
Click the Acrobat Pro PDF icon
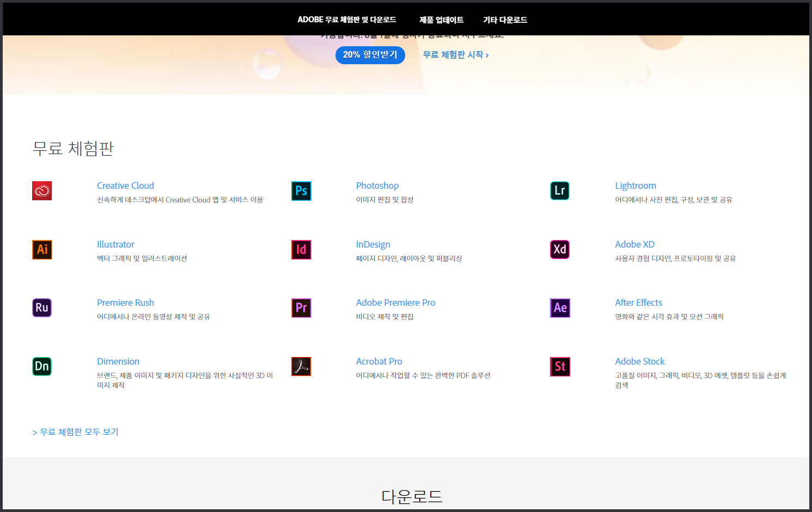(301, 367)
